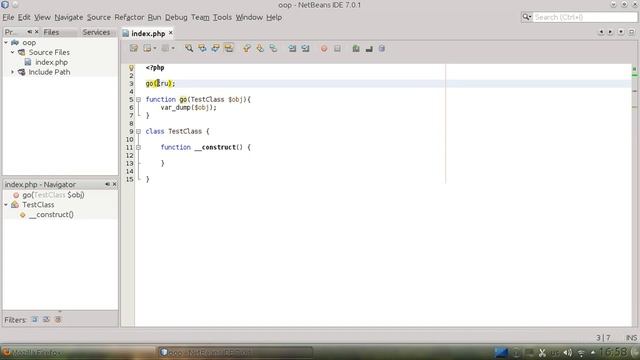Open the Forward history dropdown arrow
640x360 pixels.
173,49
